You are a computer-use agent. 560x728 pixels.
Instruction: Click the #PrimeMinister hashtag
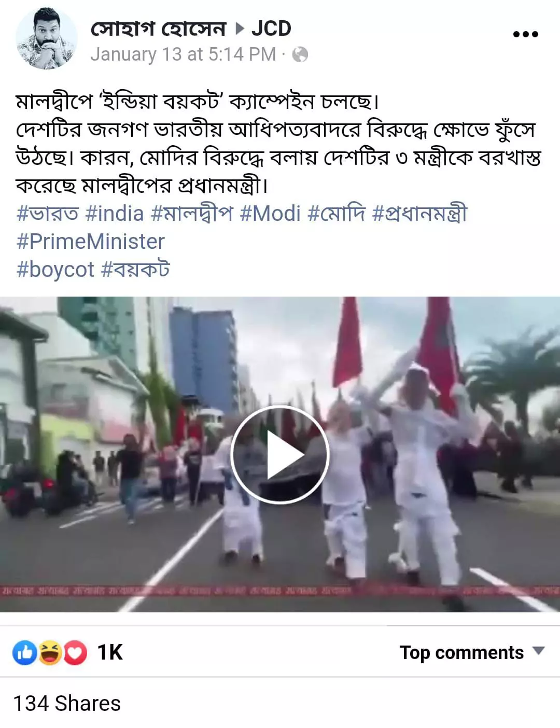[91, 242]
